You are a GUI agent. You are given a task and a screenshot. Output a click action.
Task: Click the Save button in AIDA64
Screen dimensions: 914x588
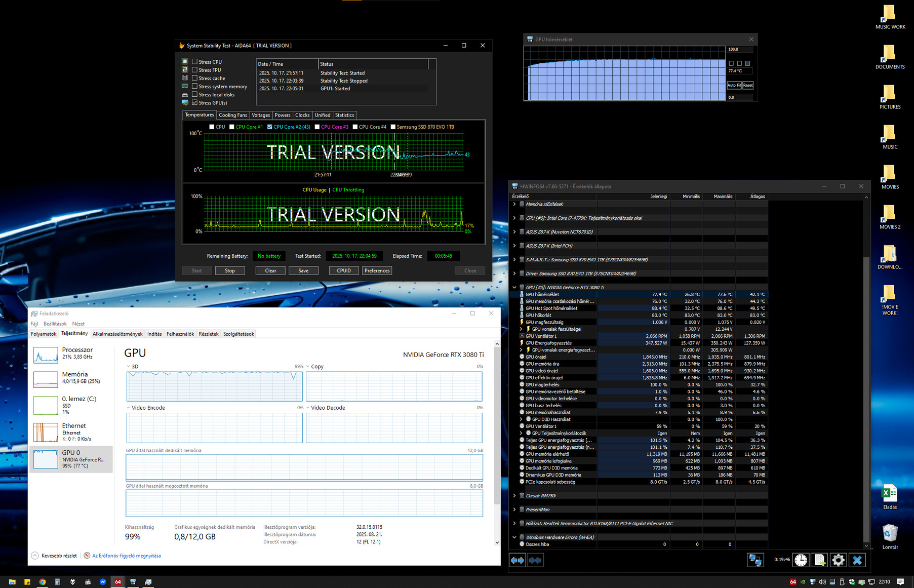tap(303, 270)
